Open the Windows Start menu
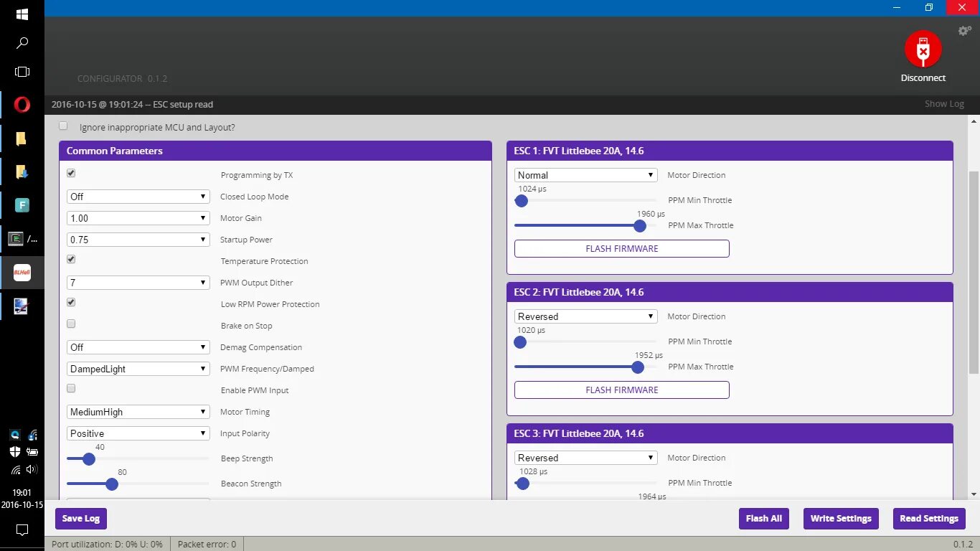The height and width of the screenshot is (551, 980). pos(22,14)
